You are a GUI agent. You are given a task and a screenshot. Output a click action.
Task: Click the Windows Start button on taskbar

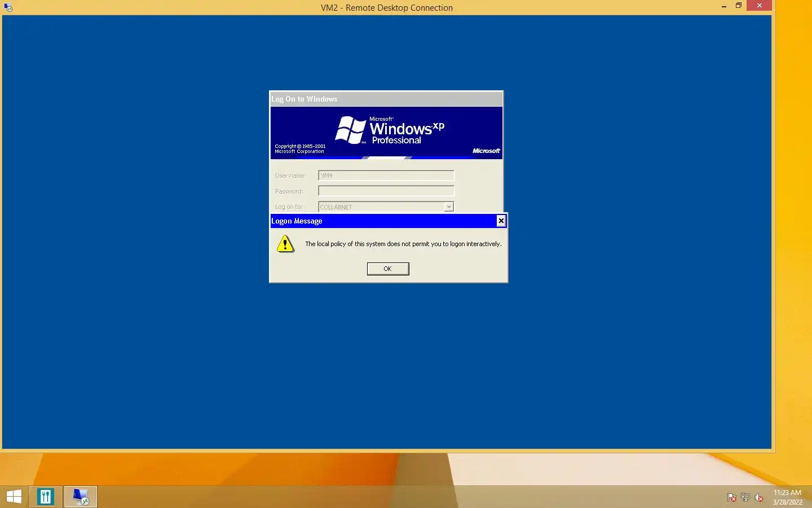(x=14, y=497)
